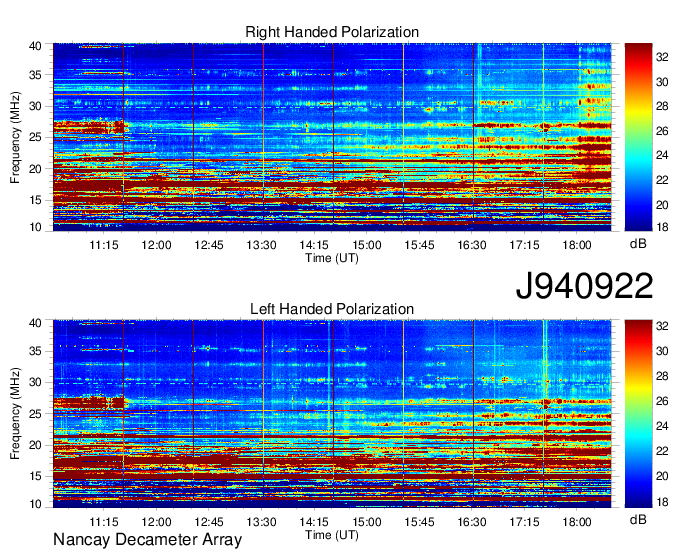The image size is (680, 552).
Task: Select the J940922 observation label
Action: click(x=584, y=286)
